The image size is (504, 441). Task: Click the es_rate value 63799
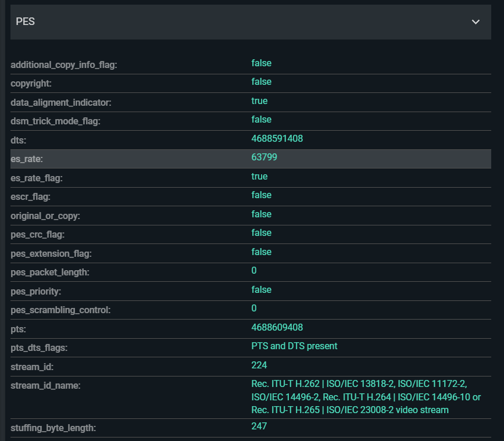pyautogui.click(x=263, y=157)
